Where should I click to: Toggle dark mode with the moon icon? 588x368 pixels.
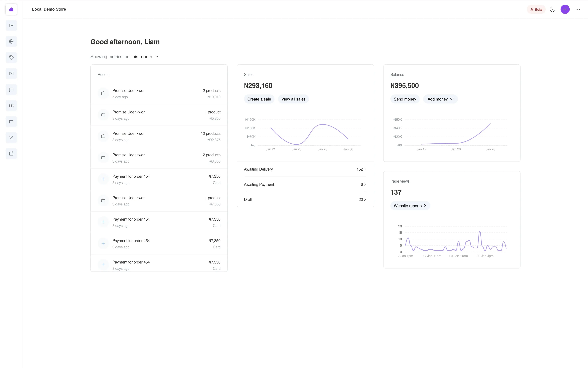click(x=552, y=9)
